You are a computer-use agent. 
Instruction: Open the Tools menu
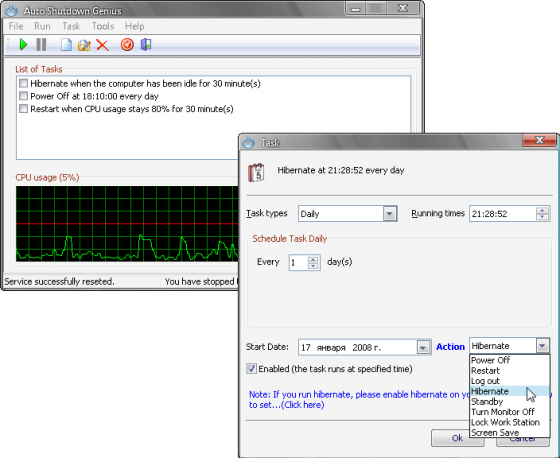point(103,26)
